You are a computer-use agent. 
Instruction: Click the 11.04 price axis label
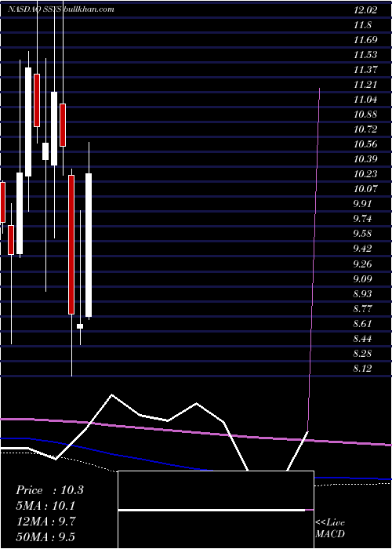tap(365, 100)
